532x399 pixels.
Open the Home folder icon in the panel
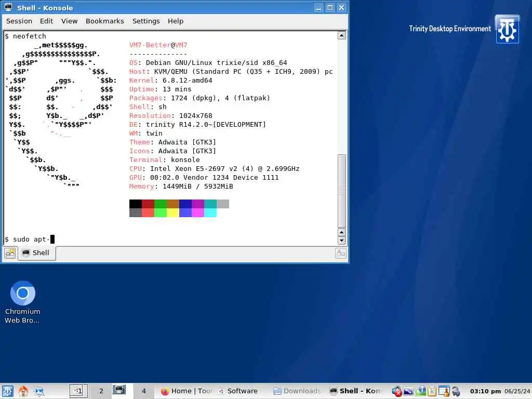point(23,391)
